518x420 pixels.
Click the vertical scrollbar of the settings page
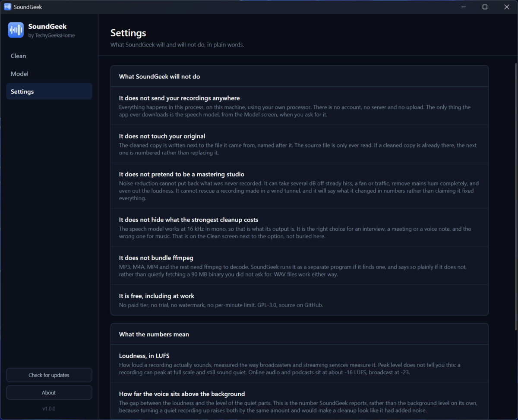(515, 197)
